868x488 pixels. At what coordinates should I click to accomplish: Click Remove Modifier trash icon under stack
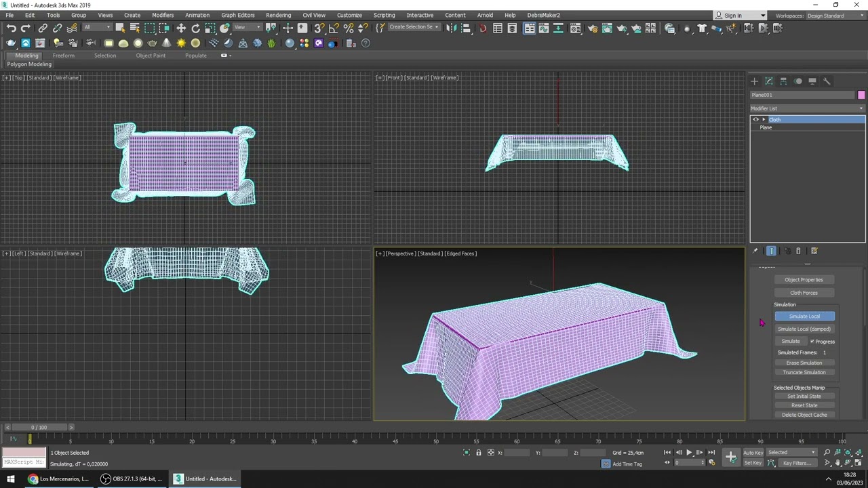[798, 251]
